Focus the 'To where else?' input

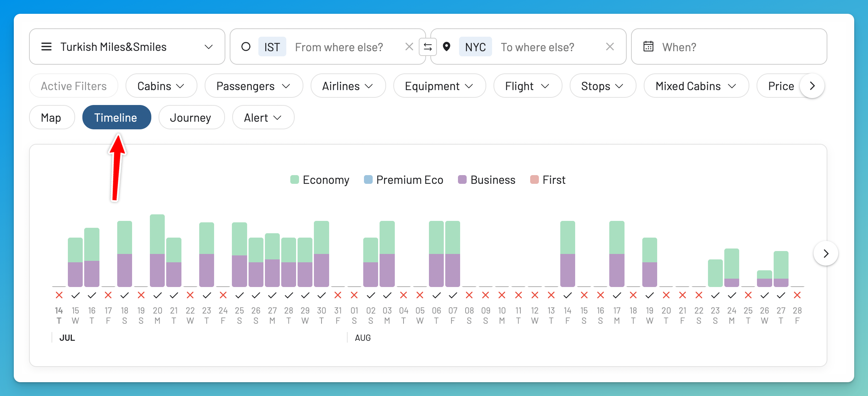(x=537, y=47)
